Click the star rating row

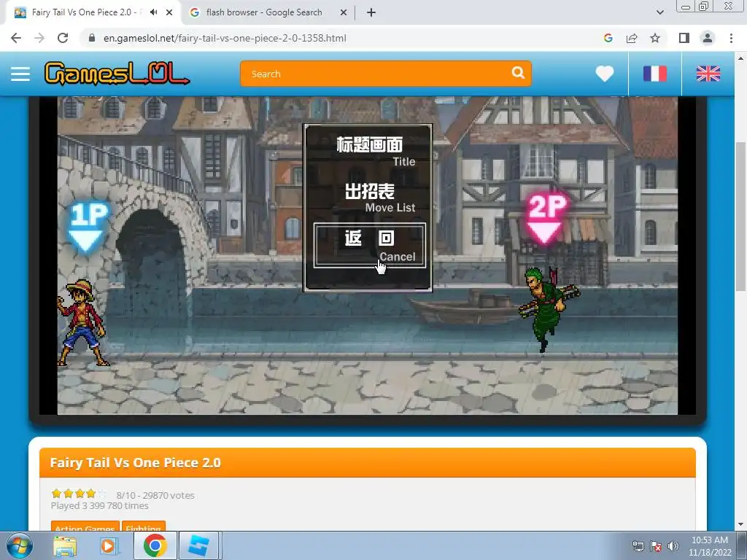79,494
